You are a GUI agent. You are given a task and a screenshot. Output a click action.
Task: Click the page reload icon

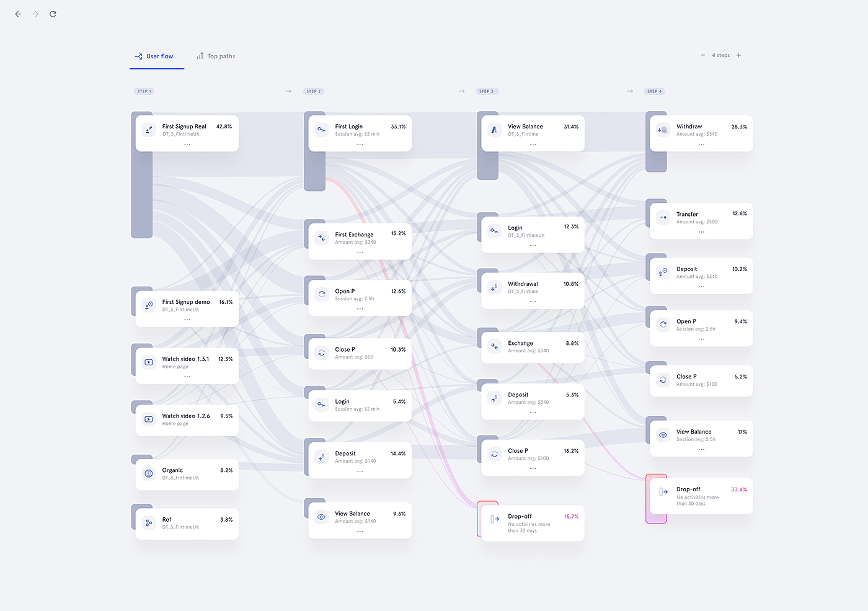pos(53,14)
